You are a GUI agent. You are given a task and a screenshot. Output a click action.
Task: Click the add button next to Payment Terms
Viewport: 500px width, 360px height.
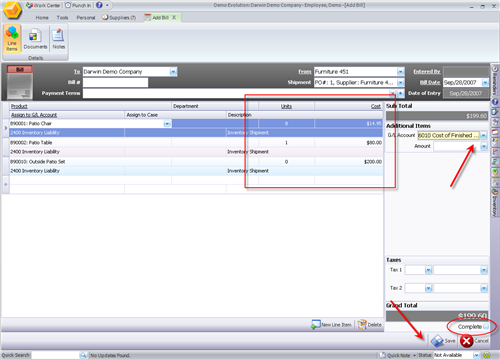coord(401,93)
